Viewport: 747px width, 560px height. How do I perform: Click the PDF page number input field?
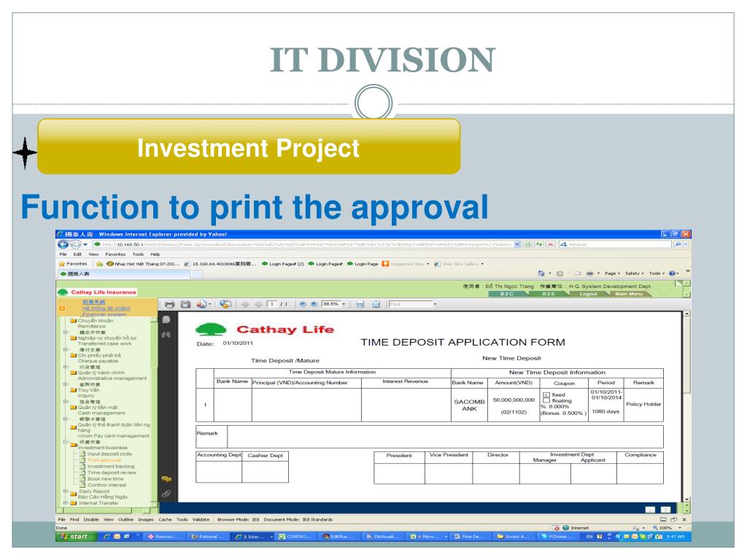click(x=272, y=304)
